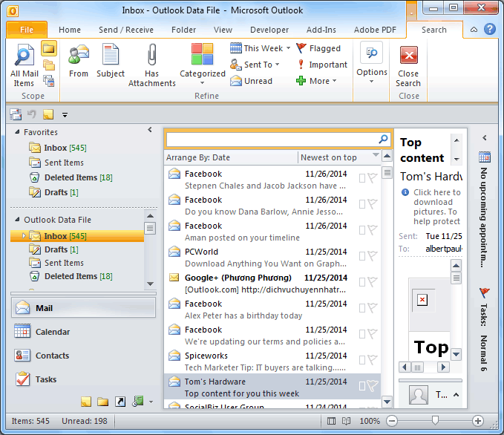The width and height of the screenshot is (504, 435).
Task: Click Send/Receive All Folders quick access icon
Action: click(x=16, y=114)
